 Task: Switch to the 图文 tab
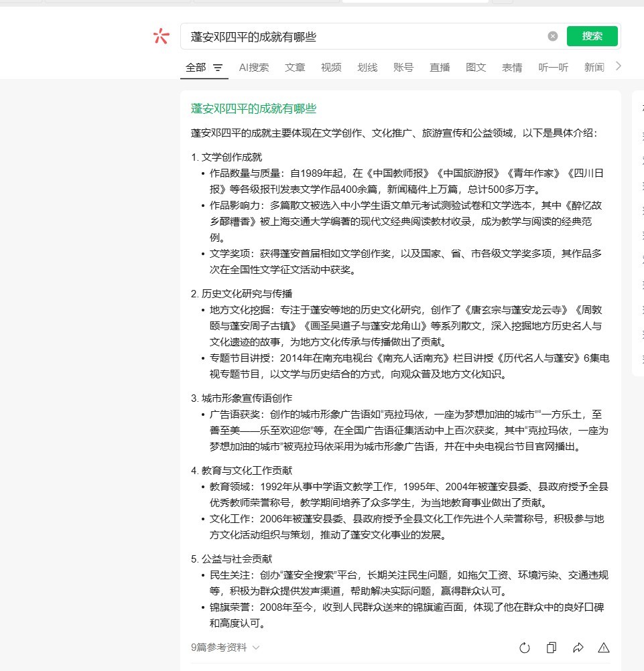coord(476,68)
